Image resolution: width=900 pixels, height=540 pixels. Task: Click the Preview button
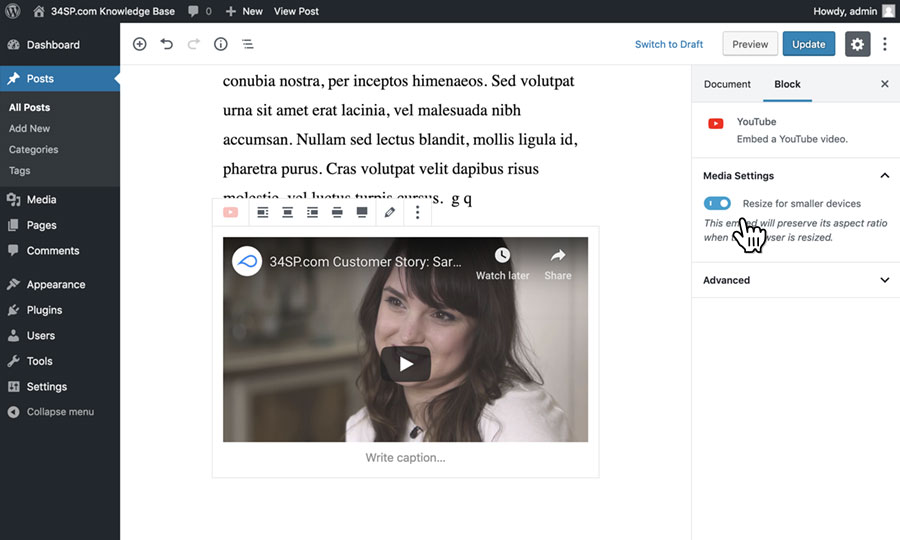750,44
